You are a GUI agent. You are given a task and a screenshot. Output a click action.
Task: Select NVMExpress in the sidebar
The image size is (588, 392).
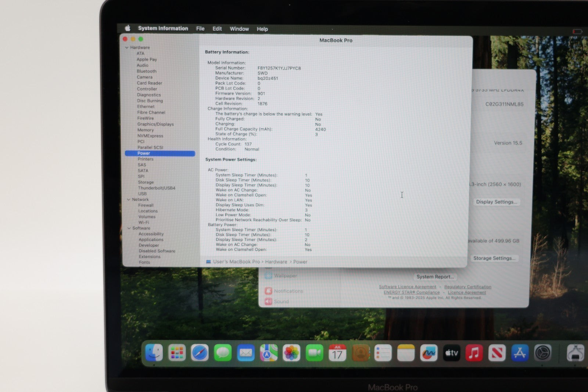(x=150, y=136)
